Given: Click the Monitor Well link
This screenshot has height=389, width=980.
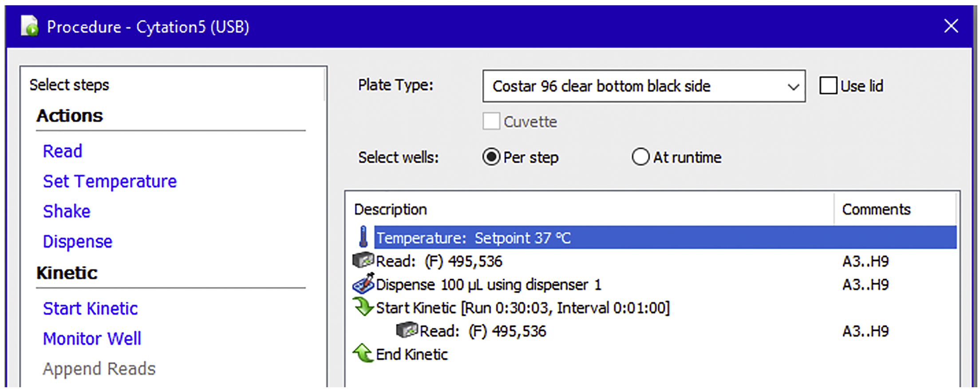Looking at the screenshot, I should click(x=92, y=339).
